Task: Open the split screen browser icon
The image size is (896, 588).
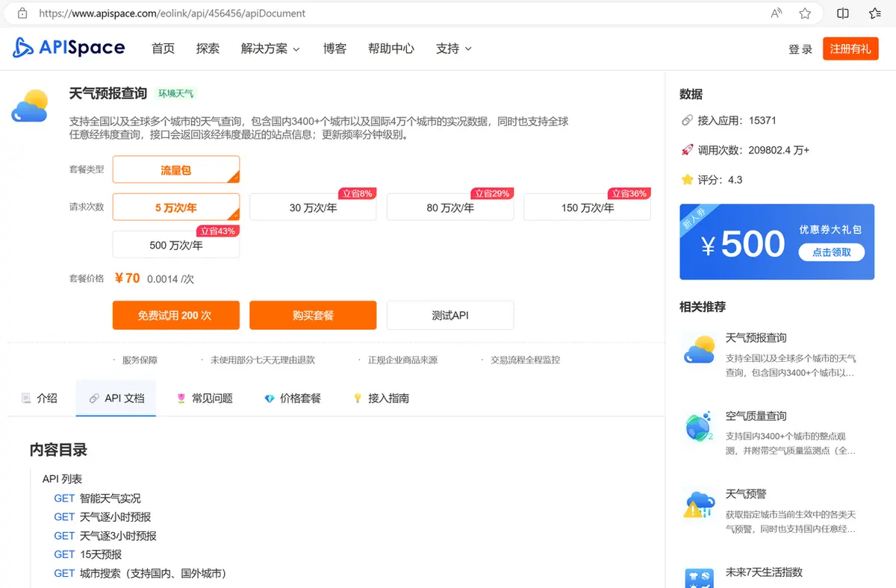Action: click(843, 13)
